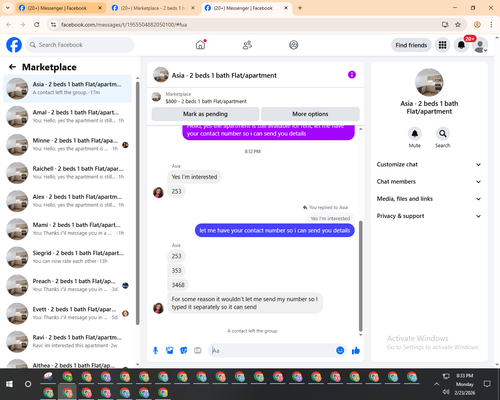Open the Siegrid conversation
The height and width of the screenshot is (400, 500).
[67, 257]
